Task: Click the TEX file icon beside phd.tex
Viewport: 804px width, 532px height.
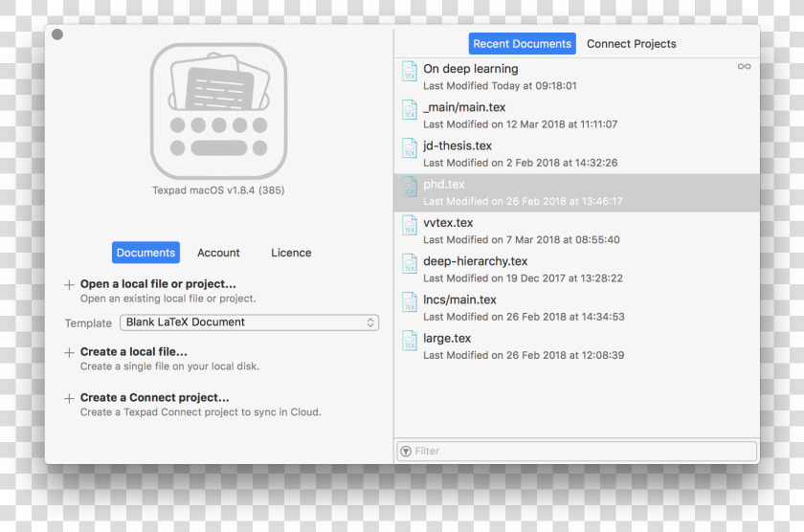Action: coord(410,187)
